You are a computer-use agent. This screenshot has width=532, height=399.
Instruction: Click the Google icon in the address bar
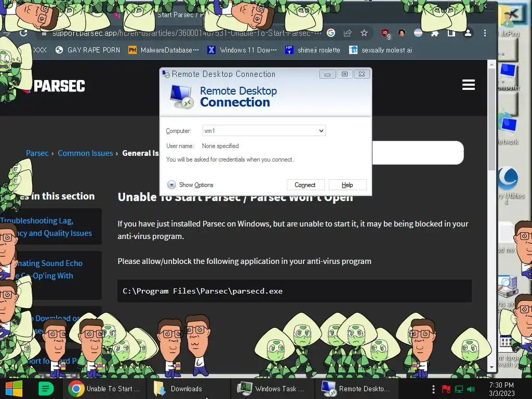(x=331, y=33)
